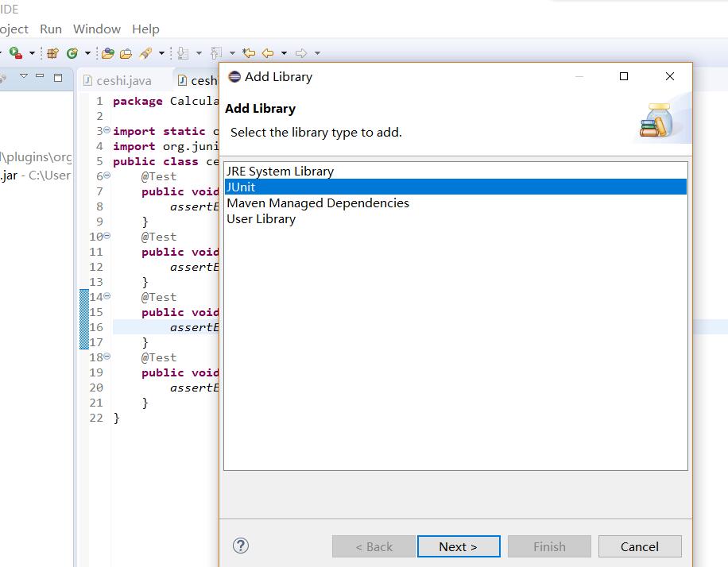Open dropdown next to New Java Class
Screen dimensions: 728x567
point(87,53)
